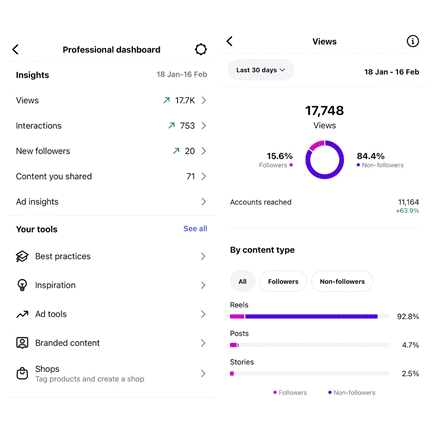
Task: Open Shops row chevron
Action: click(203, 373)
